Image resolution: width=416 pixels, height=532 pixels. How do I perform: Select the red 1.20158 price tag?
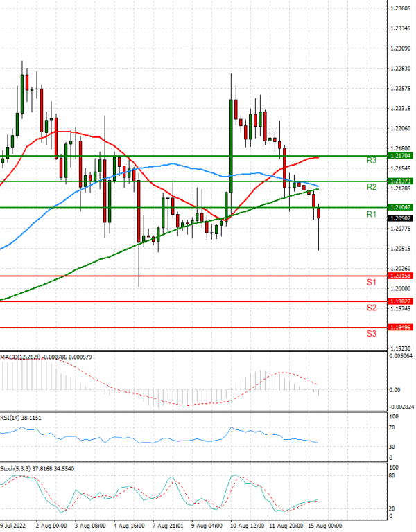400,276
